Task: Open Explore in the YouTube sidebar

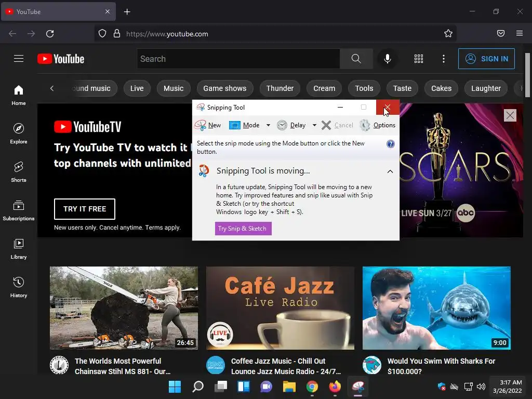Action: point(19,134)
